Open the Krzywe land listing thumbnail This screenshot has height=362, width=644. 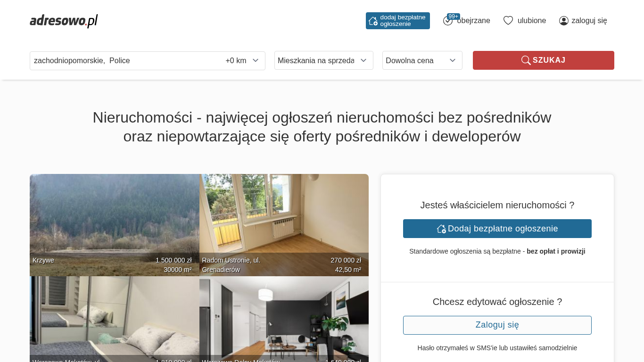coord(115,225)
